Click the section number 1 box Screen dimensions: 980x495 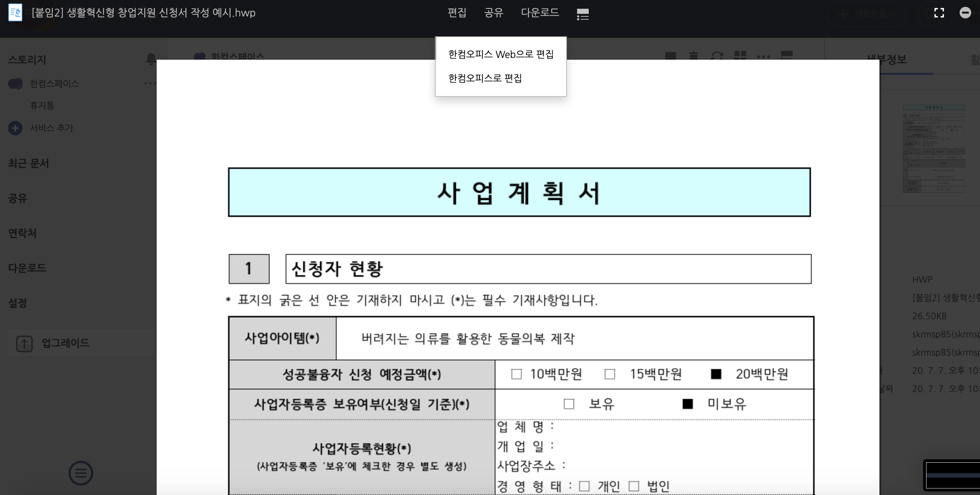tap(249, 269)
